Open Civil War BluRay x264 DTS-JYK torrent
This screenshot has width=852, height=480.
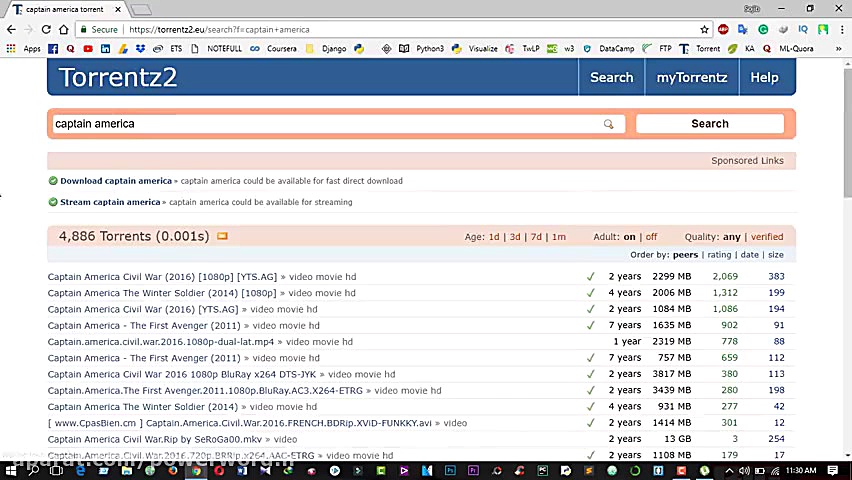[x=182, y=375]
